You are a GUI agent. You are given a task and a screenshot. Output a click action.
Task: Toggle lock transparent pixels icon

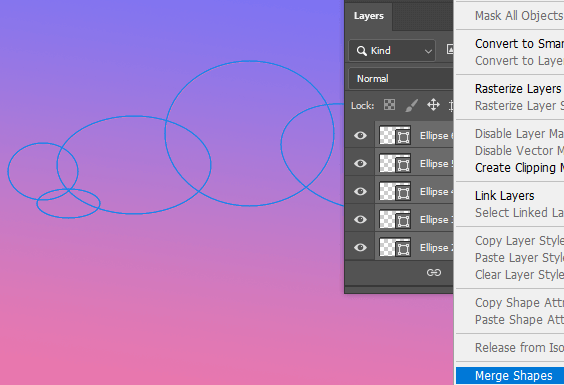[389, 105]
